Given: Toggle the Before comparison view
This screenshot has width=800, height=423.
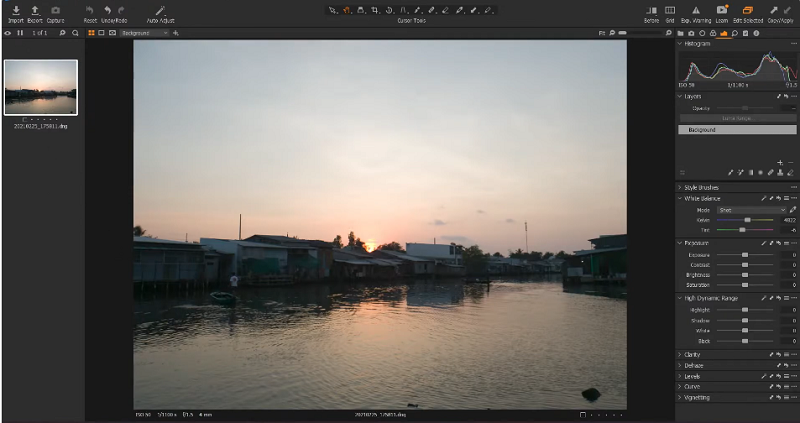Looking at the screenshot, I should coord(652,10).
